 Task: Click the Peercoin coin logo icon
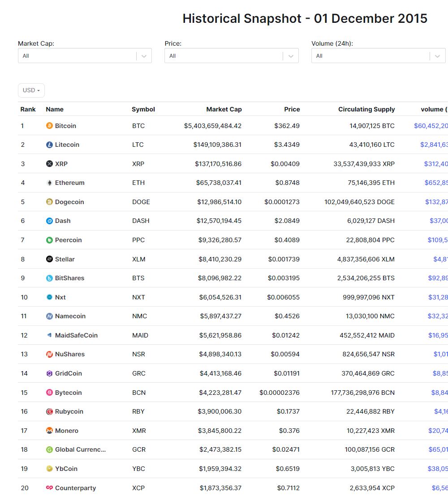(49, 240)
